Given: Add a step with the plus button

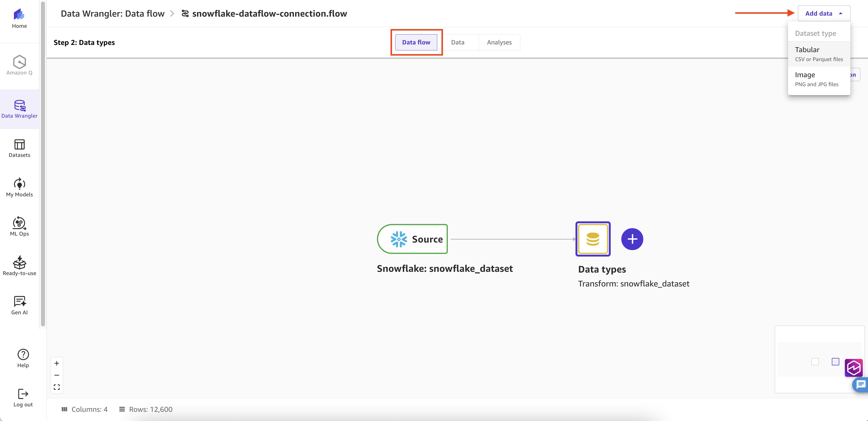Looking at the screenshot, I should pos(632,239).
